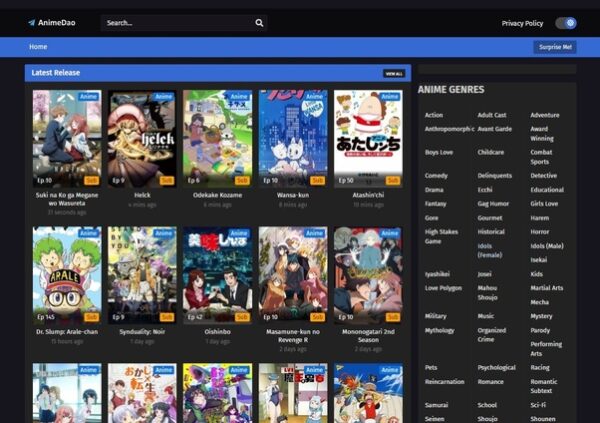Open the Mononogatari 2nd Season poster

pyautogui.click(x=368, y=275)
